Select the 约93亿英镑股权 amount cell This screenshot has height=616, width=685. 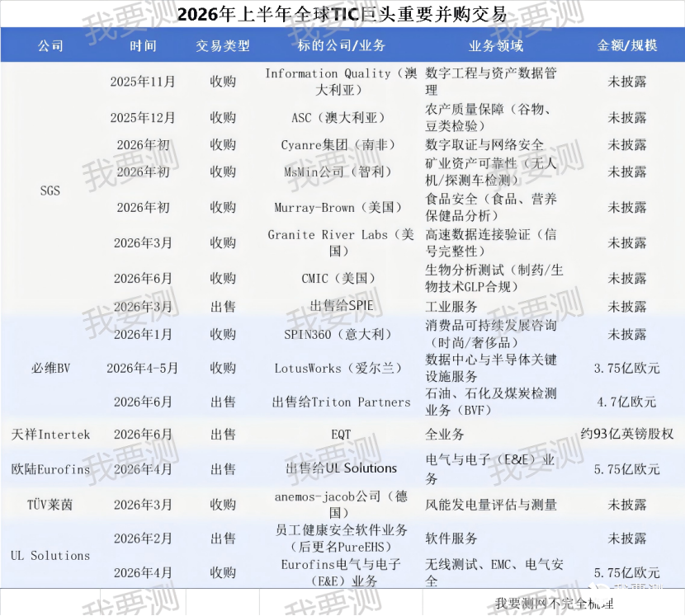coord(627,435)
